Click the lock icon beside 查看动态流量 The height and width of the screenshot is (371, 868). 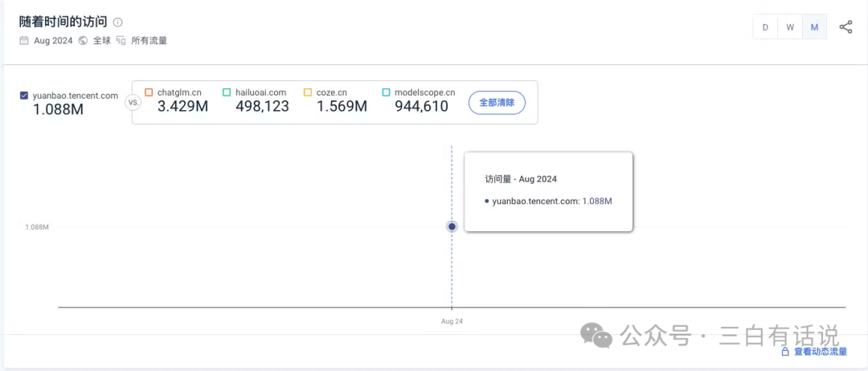click(x=785, y=352)
